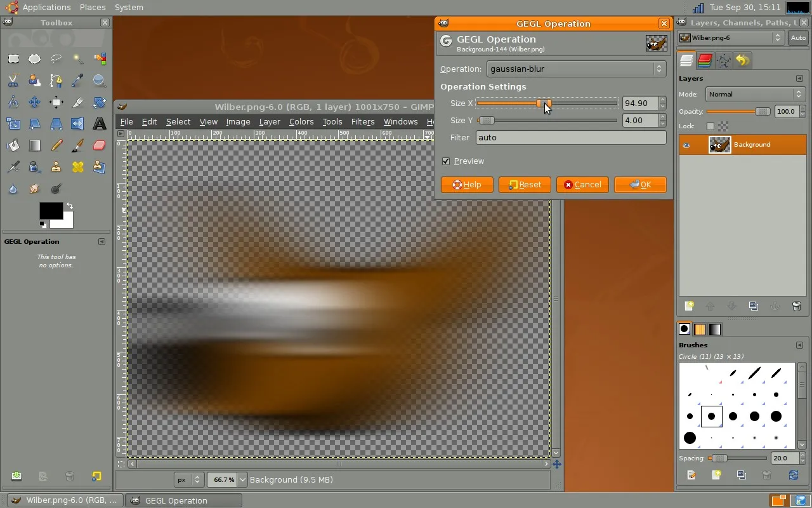Select the Zoom magnifier tool
The image size is (812, 508).
100,81
